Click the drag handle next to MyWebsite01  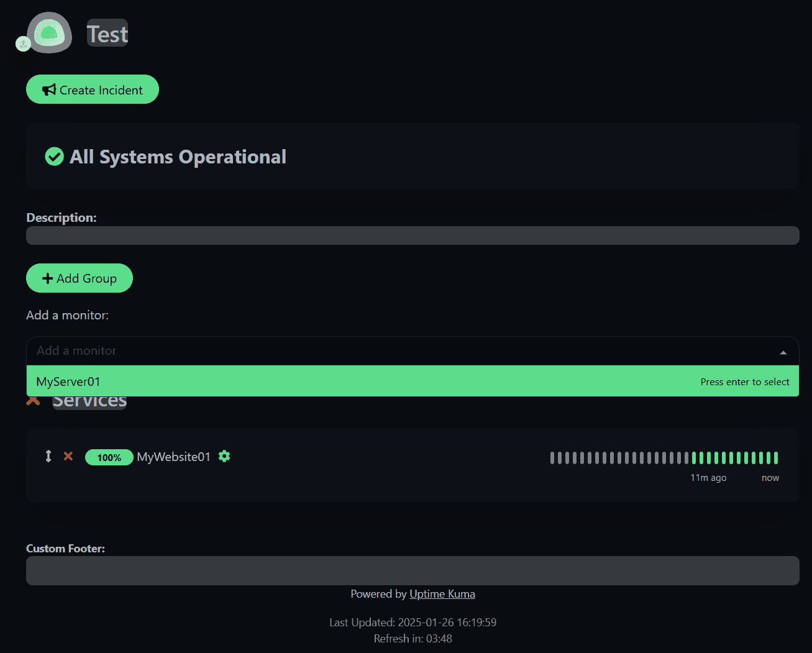(x=48, y=456)
